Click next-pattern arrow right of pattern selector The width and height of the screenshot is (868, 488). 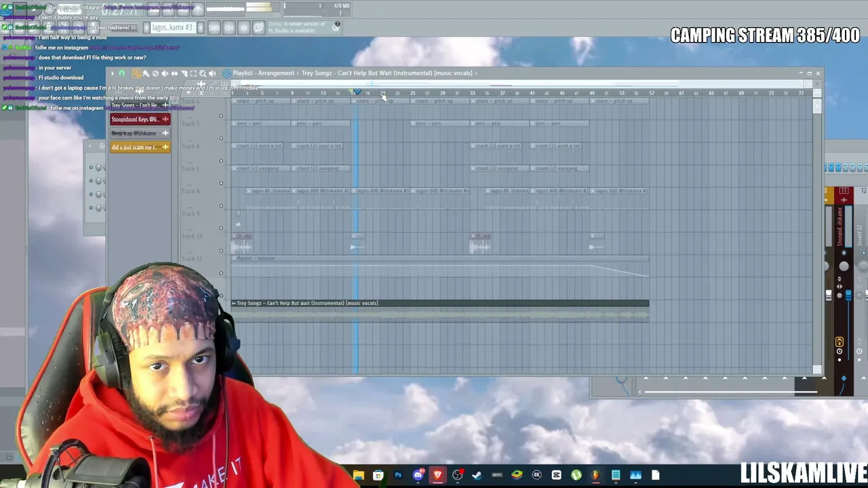201,28
